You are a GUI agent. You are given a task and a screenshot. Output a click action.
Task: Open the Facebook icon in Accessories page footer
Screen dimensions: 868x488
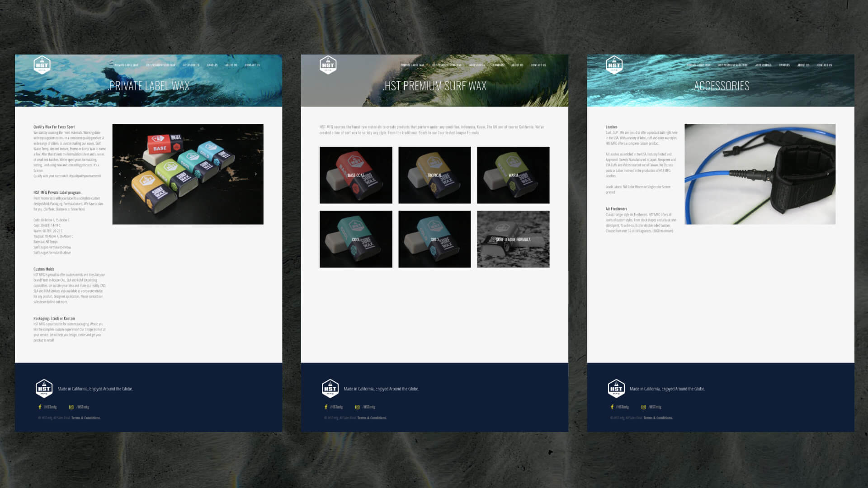pyautogui.click(x=612, y=407)
